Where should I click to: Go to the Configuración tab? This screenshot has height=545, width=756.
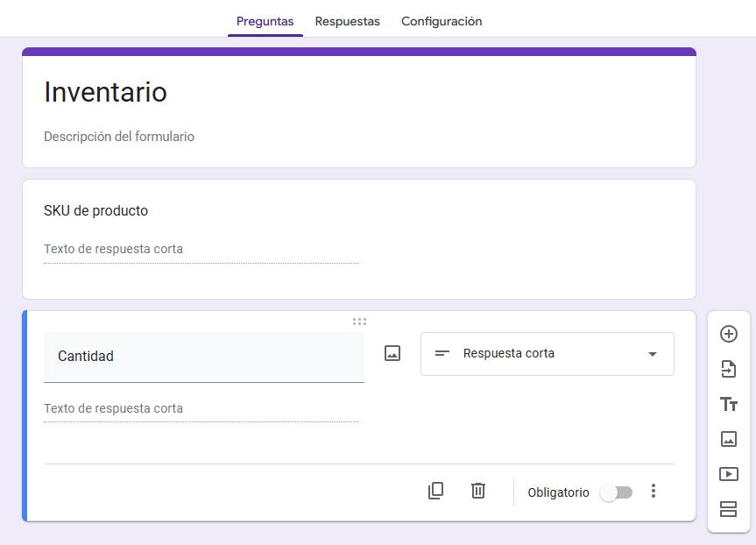(442, 21)
